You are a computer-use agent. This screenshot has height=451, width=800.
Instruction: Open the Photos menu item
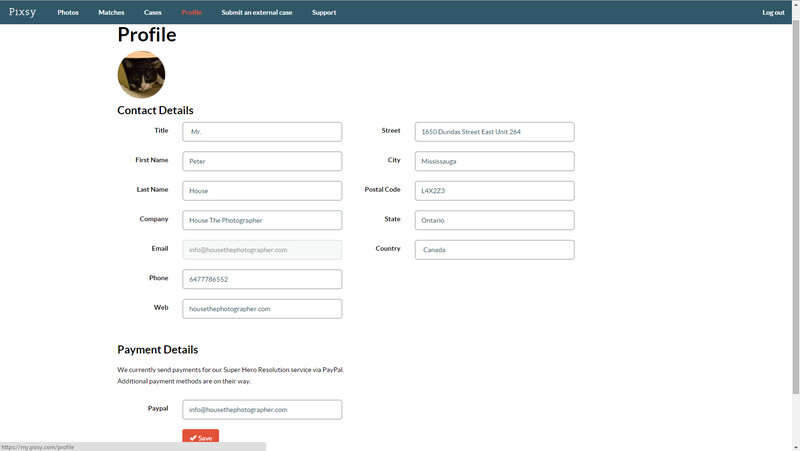tap(68, 12)
